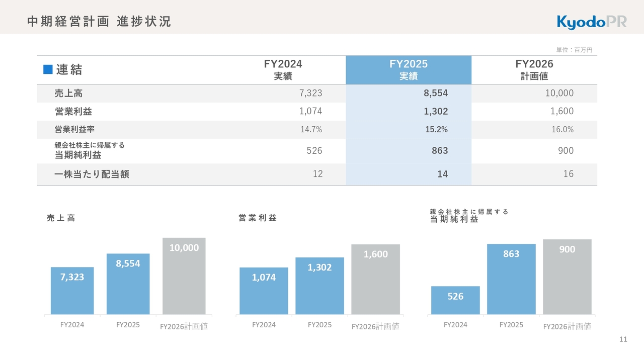Click the blue square bullet beside 連結
The image size is (644, 362).
[x=48, y=70]
